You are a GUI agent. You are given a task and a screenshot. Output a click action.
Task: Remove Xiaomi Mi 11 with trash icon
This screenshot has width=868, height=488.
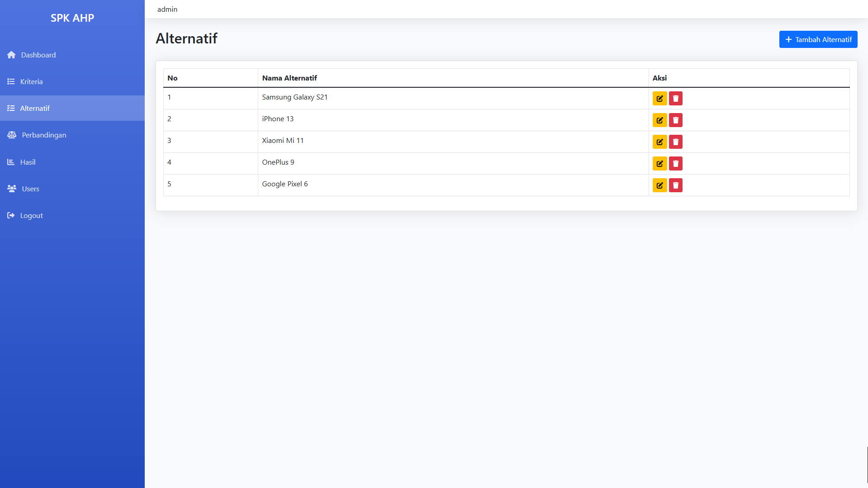(x=675, y=142)
